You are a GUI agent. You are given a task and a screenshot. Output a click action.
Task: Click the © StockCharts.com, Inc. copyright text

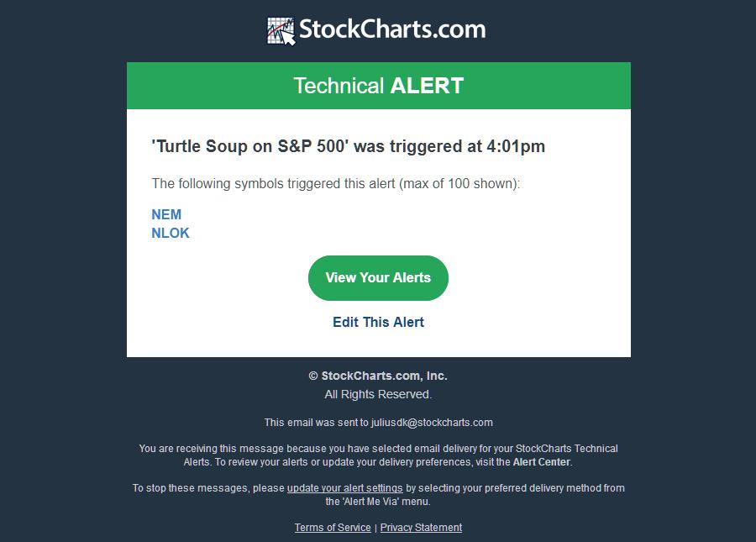[378, 376]
